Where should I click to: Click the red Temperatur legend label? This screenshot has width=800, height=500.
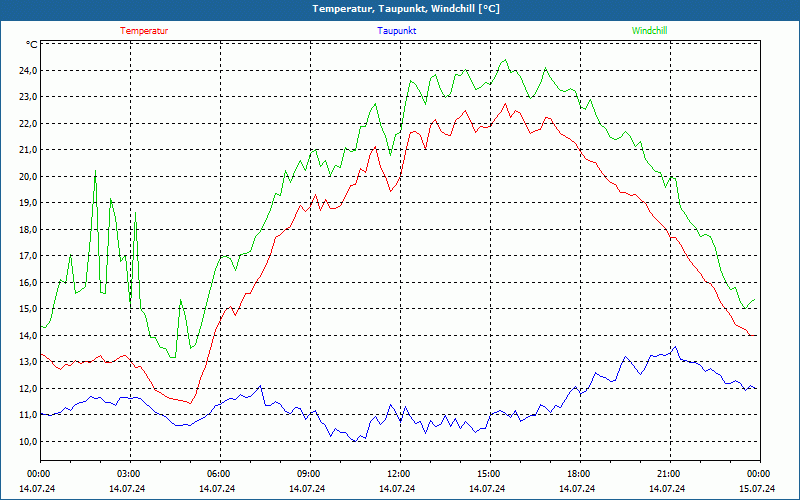coord(144,31)
